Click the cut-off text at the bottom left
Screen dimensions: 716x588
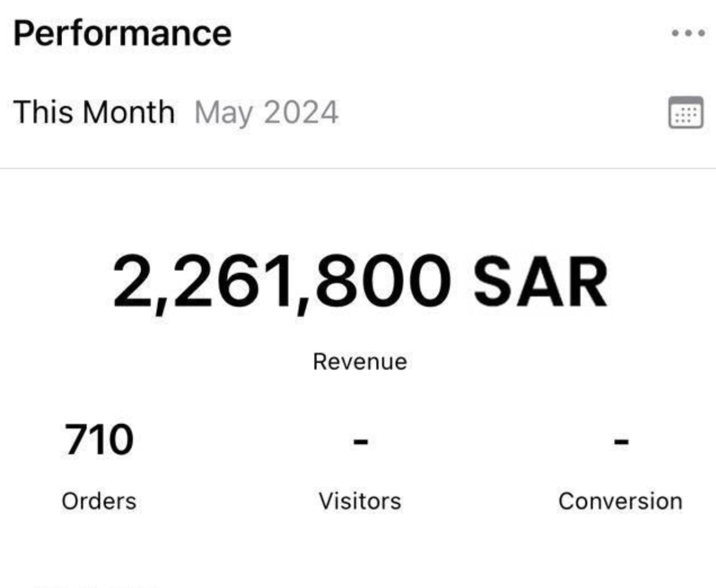pyautogui.click(x=96, y=585)
